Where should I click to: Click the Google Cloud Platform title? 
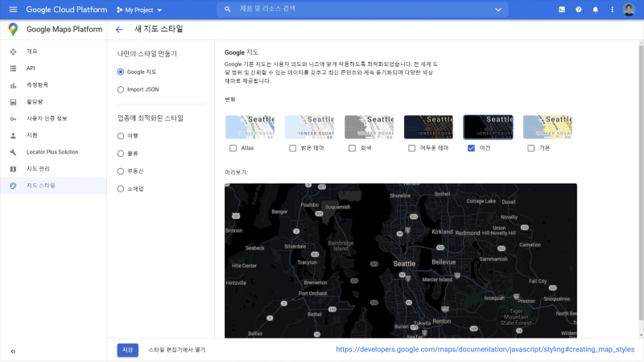(67, 10)
